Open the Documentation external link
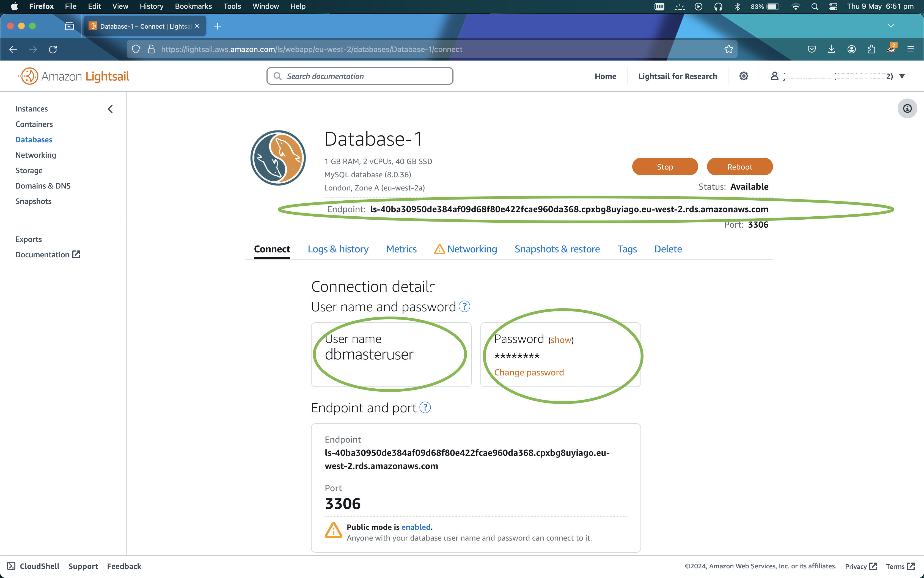The image size is (924, 578). 48,255
